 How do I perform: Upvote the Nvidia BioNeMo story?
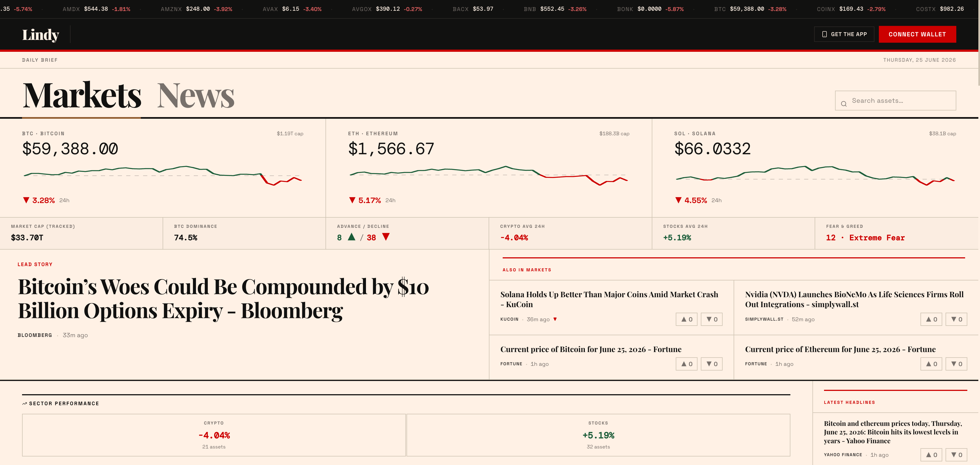[x=931, y=319]
